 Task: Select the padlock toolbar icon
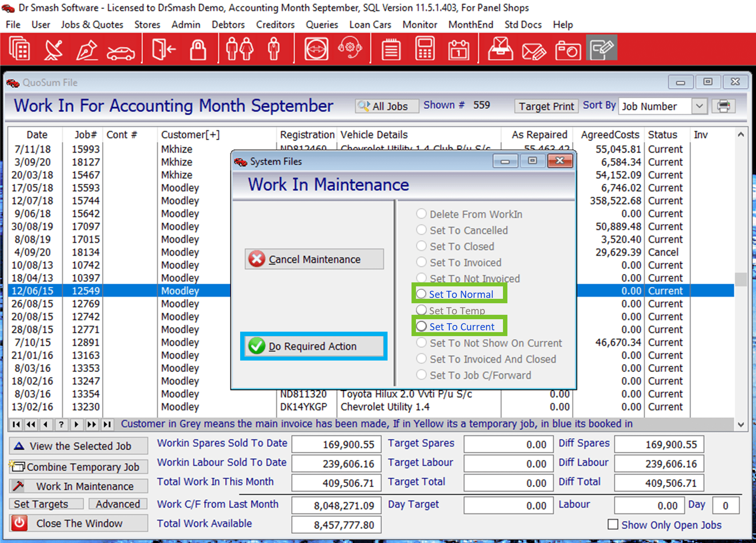tap(198, 48)
